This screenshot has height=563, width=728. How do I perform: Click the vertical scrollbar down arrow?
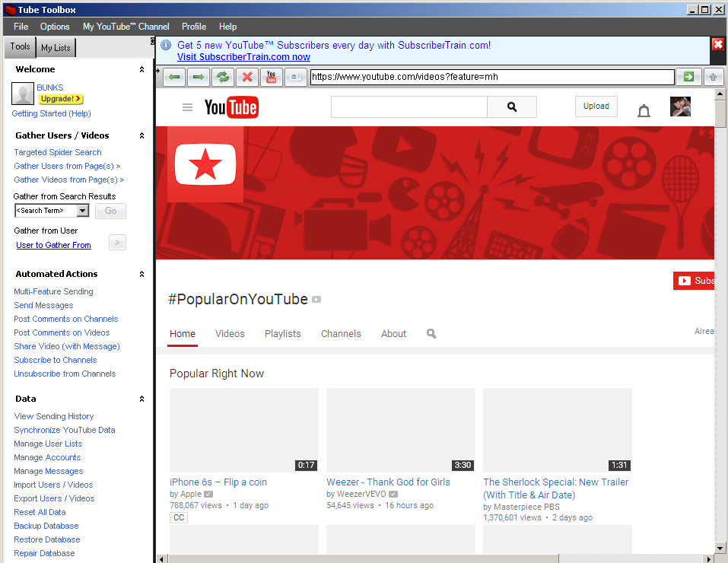pyautogui.click(x=719, y=548)
